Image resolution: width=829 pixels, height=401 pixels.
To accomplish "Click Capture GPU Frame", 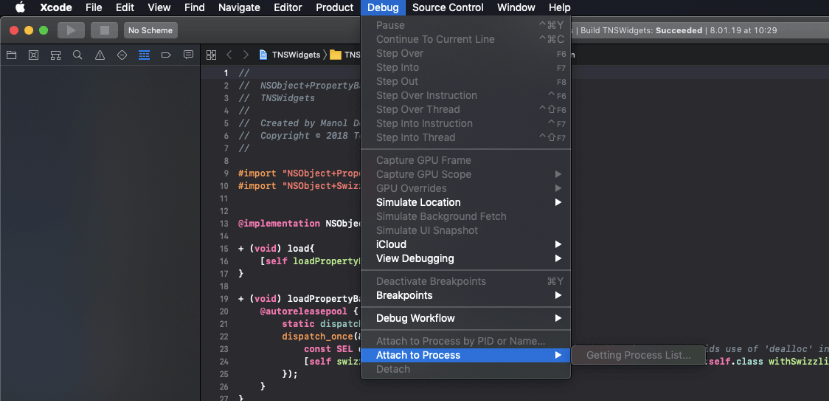I will coord(465,160).
